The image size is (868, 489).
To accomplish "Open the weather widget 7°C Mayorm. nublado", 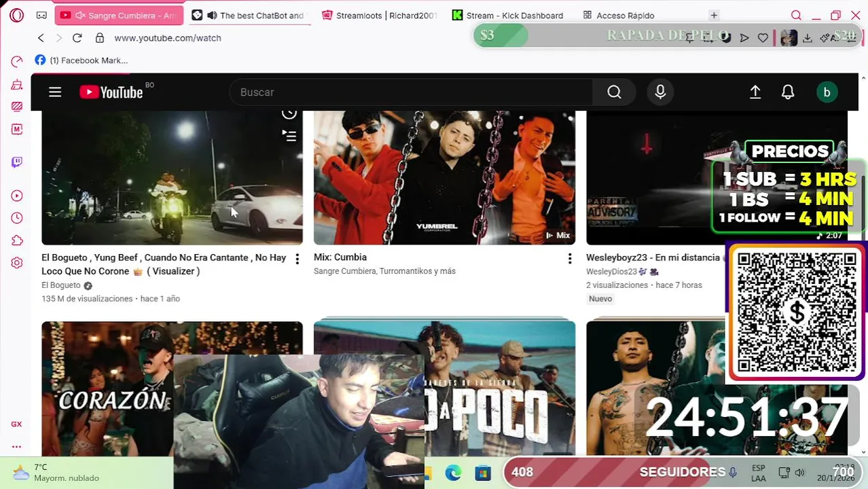I will 56,473.
